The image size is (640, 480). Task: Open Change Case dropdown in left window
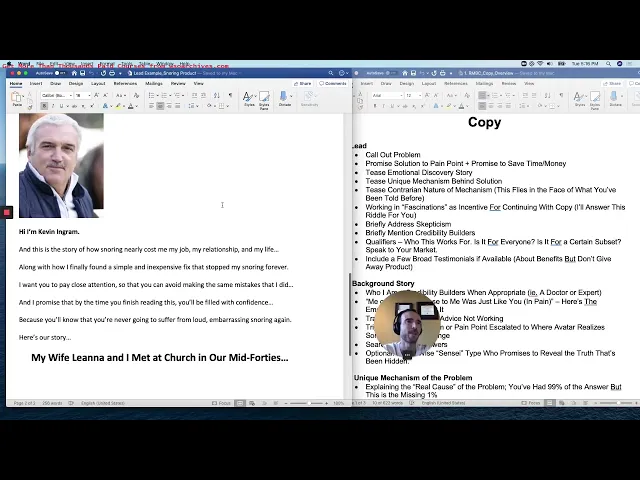(121, 95)
